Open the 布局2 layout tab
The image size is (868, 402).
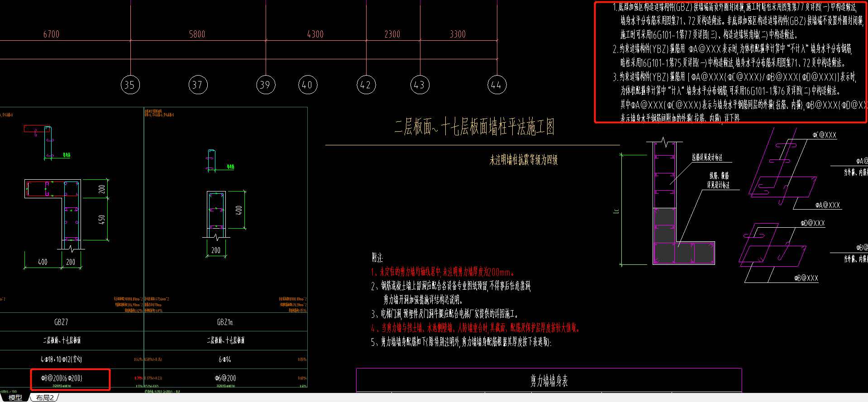click(45, 397)
